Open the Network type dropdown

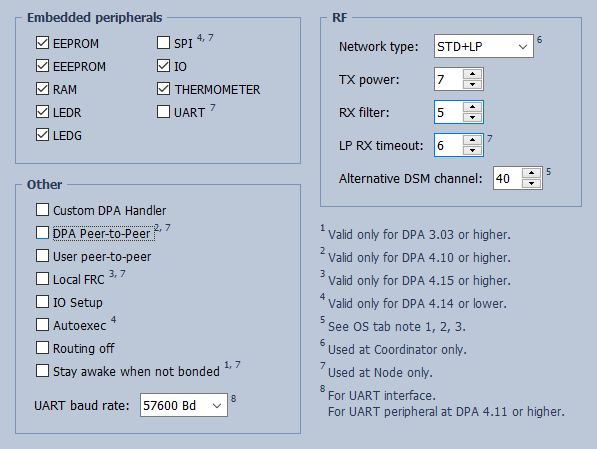coord(484,46)
